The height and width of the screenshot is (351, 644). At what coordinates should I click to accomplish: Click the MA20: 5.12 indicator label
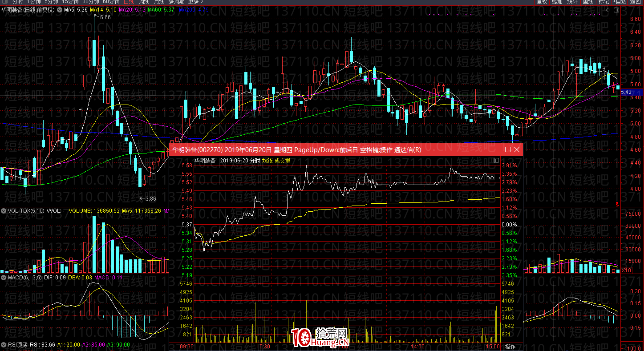(133, 9)
